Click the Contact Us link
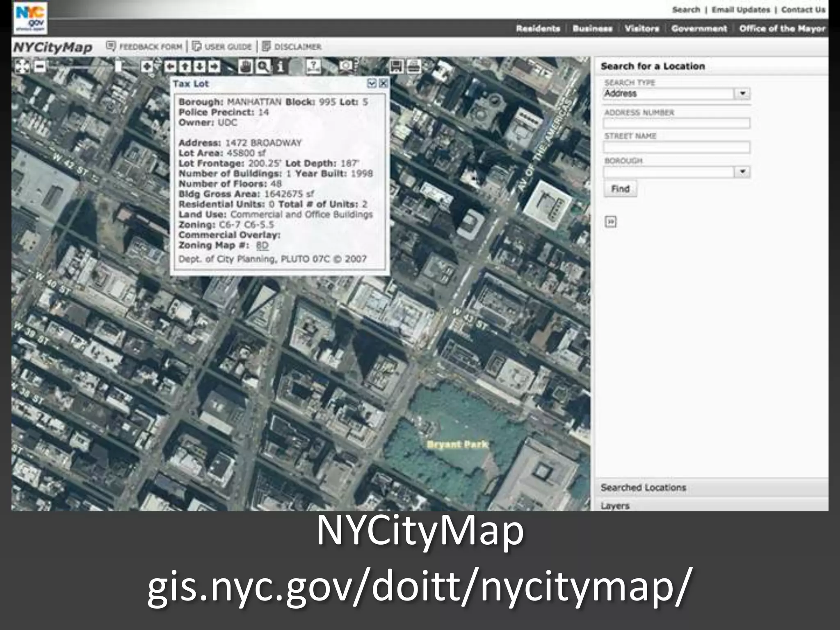The width and height of the screenshot is (840, 630). pyautogui.click(x=803, y=10)
